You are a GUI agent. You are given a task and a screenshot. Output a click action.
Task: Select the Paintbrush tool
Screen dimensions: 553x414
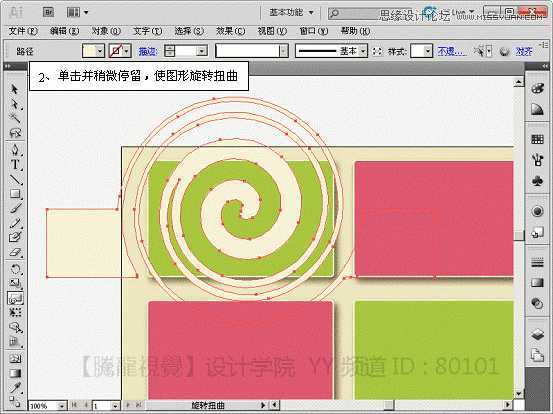click(x=15, y=208)
